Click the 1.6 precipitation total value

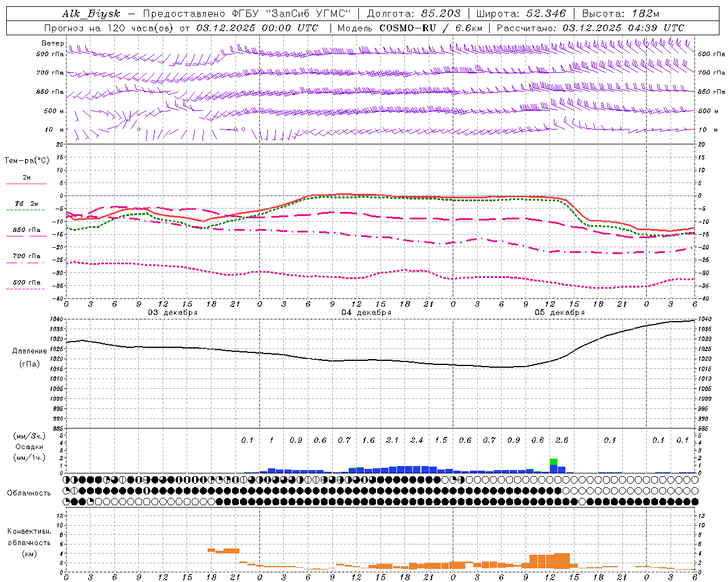369,440
